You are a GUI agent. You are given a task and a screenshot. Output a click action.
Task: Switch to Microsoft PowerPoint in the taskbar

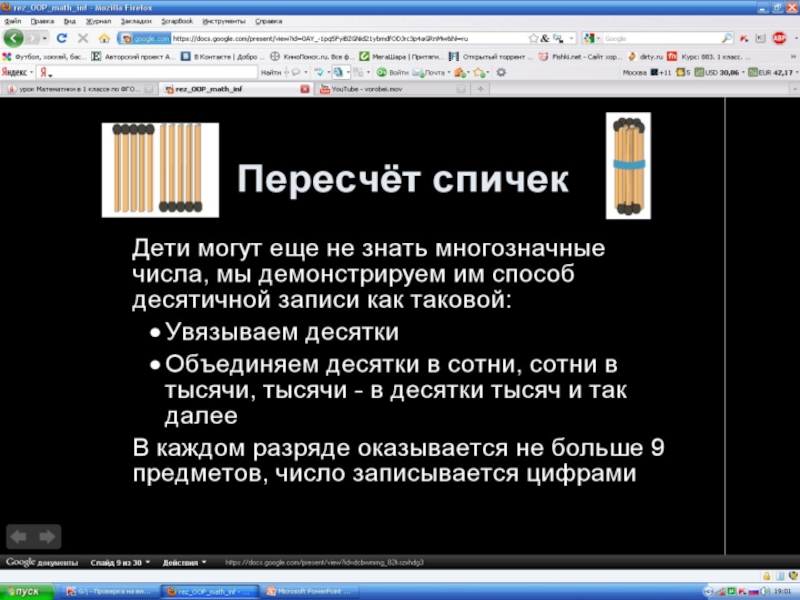(x=310, y=591)
